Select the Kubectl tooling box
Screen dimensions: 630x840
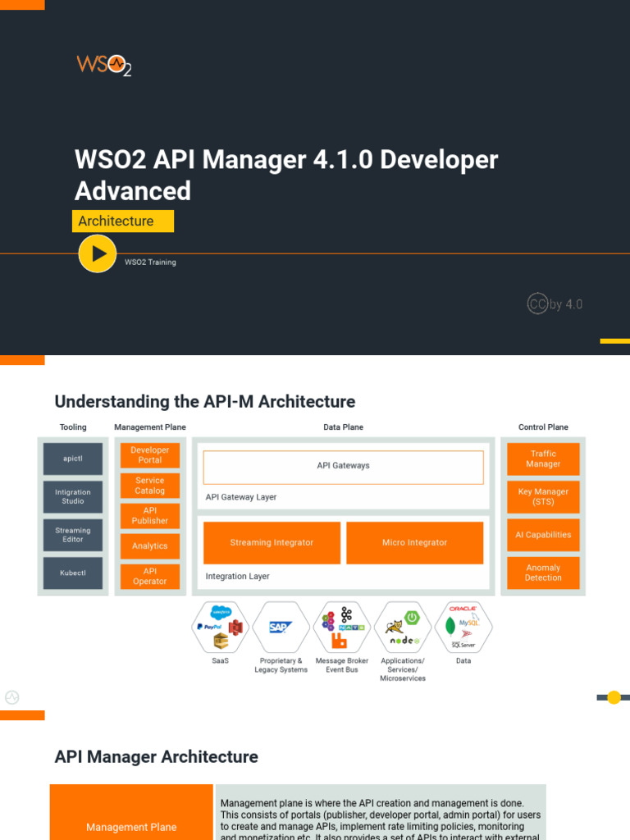click(x=73, y=573)
